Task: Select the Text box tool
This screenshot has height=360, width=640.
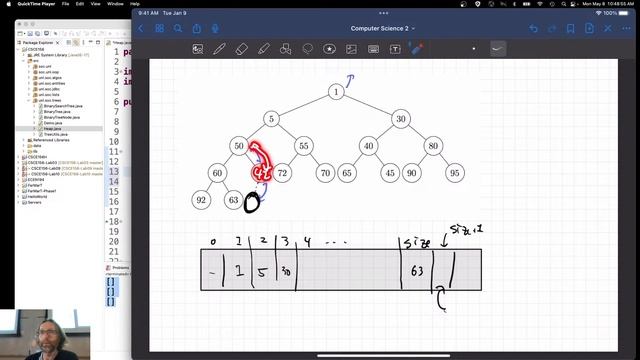Action: 395,49
